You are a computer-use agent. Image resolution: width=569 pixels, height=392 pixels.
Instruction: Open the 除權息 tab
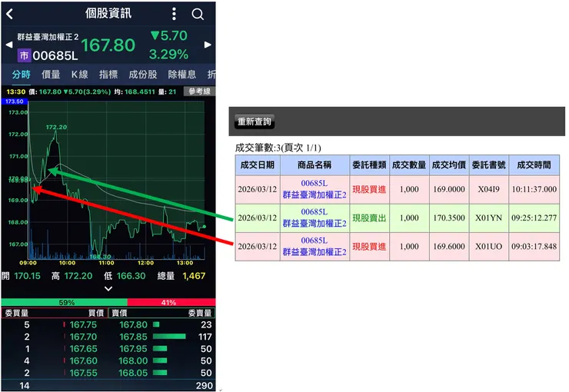click(x=182, y=75)
